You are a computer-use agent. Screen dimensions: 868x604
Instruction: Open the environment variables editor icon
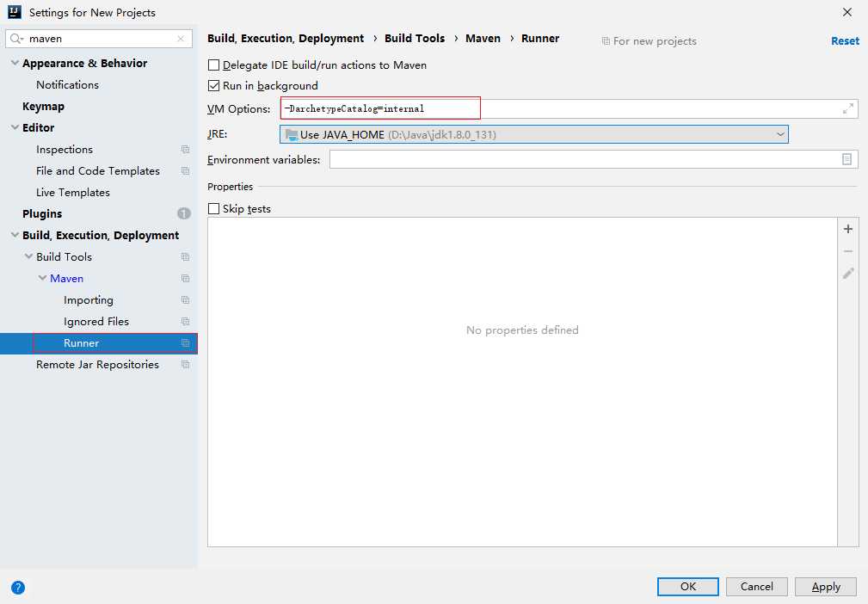coord(846,159)
